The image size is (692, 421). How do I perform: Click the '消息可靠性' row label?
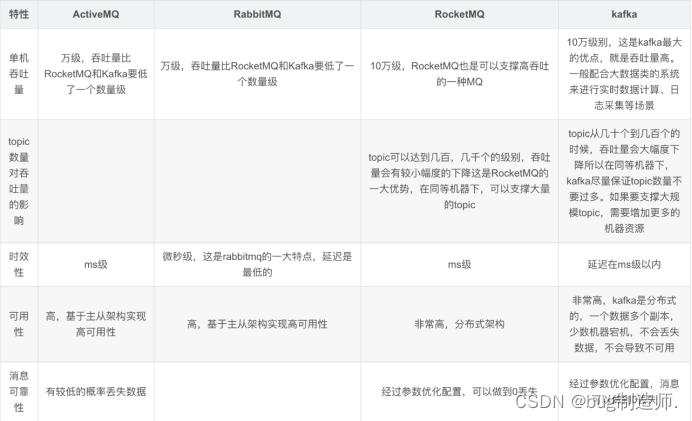(x=19, y=391)
